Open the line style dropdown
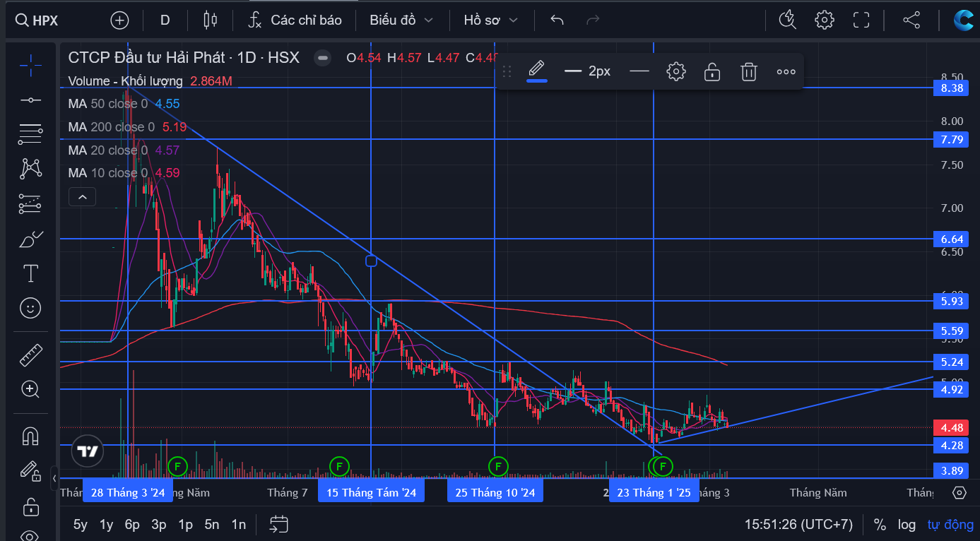The width and height of the screenshot is (980, 541). (x=639, y=71)
